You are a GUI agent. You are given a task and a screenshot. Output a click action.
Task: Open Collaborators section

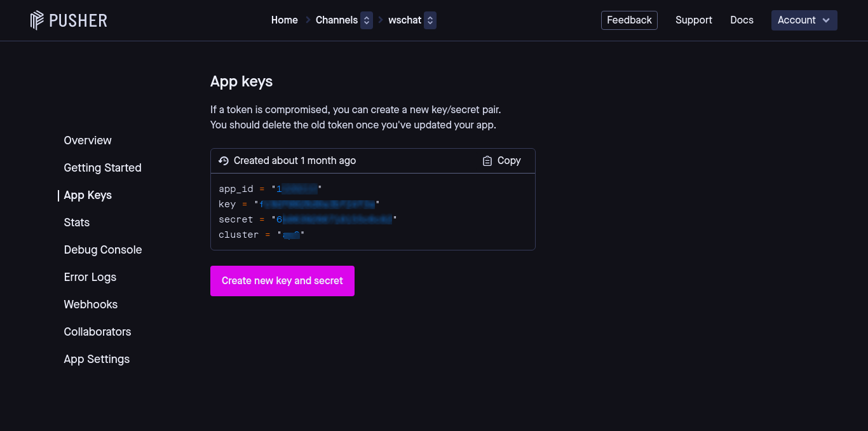(x=97, y=332)
